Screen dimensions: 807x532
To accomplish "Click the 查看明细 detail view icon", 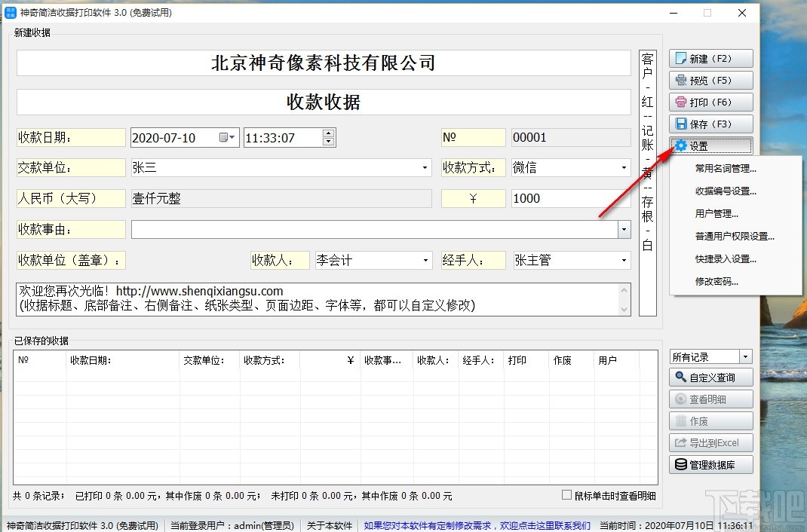I will 680,399.
